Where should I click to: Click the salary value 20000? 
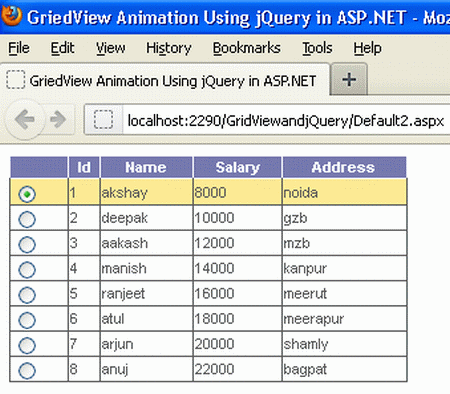coord(214,344)
